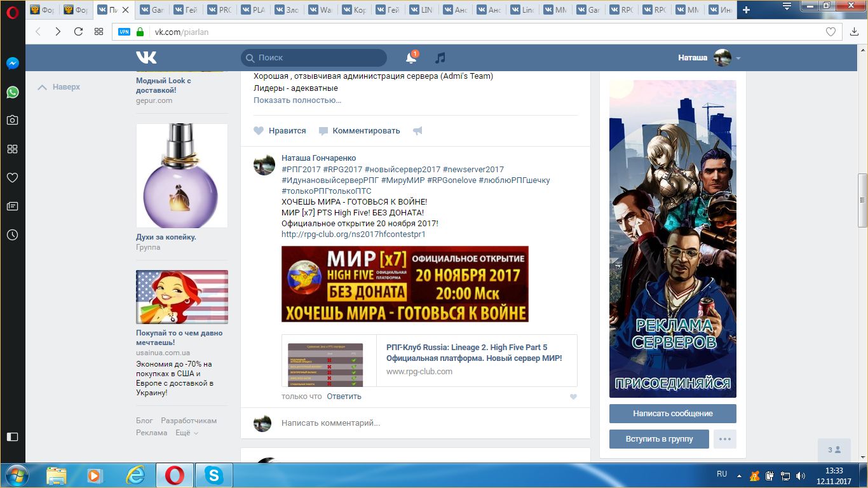The image size is (868, 488).
Task: Open VK notifications bell
Action: (411, 58)
